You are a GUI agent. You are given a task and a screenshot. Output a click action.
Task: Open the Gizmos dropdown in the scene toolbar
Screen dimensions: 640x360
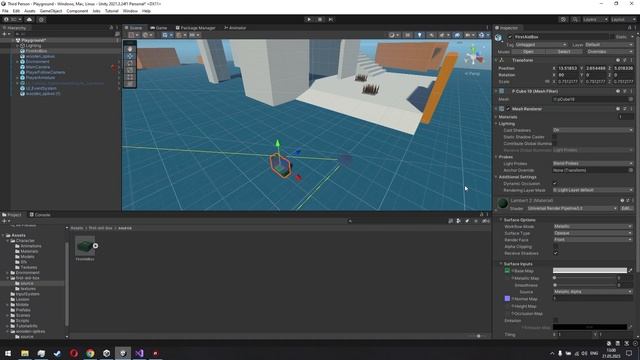pos(484,35)
